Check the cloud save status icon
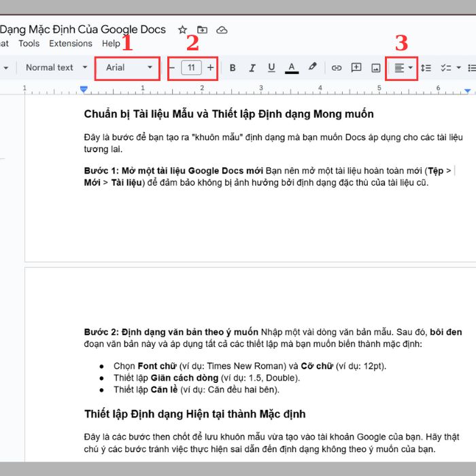Viewport: 476px width, 476px height. (222, 30)
